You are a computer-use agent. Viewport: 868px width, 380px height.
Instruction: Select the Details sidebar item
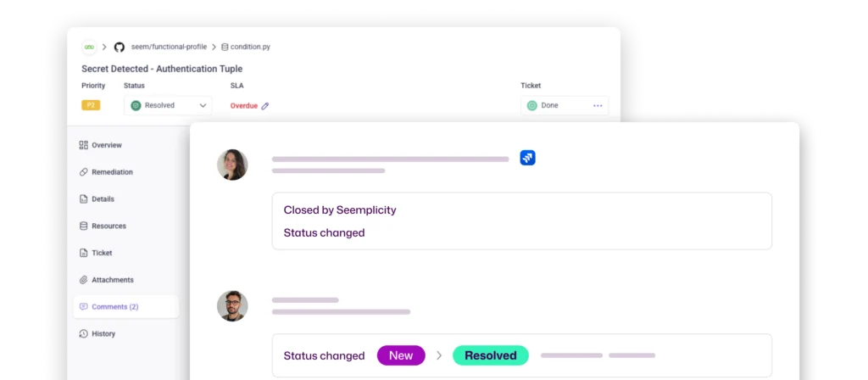[x=102, y=199]
